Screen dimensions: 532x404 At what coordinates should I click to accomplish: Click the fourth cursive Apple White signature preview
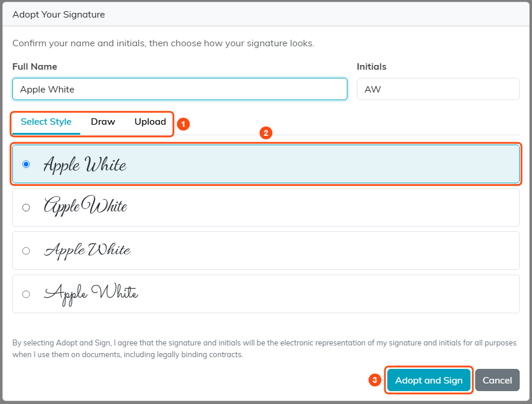pyautogui.click(x=91, y=294)
